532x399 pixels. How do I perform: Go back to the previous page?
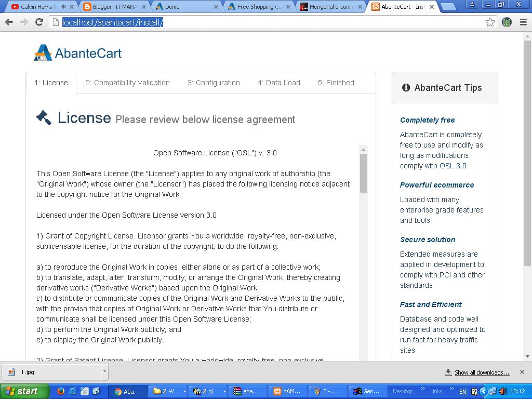click(9, 22)
